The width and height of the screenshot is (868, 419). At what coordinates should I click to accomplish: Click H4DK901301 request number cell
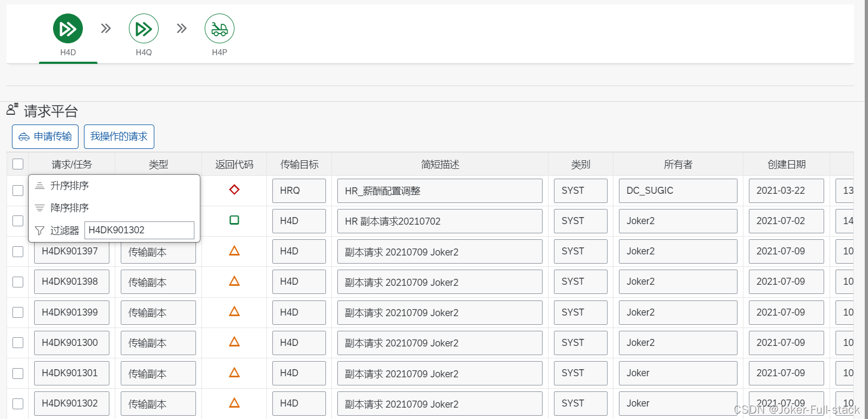[x=72, y=373]
